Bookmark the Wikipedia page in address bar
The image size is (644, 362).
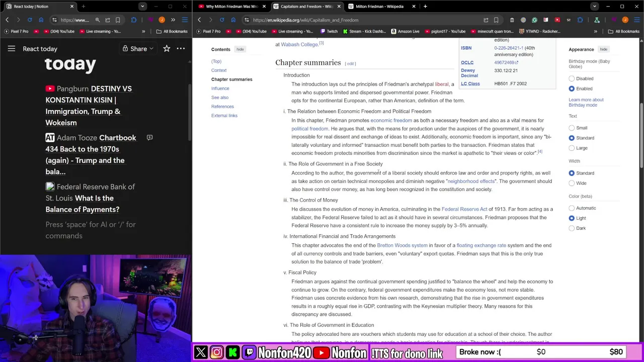496,20
